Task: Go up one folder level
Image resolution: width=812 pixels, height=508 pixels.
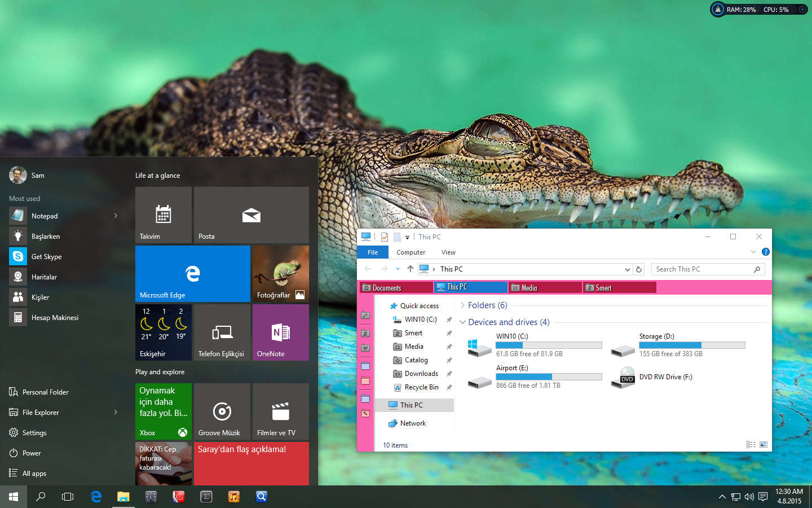Action: click(411, 269)
